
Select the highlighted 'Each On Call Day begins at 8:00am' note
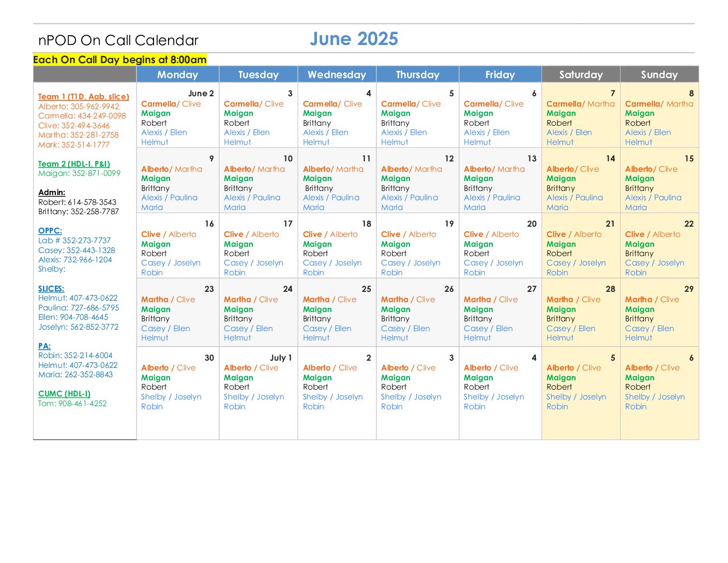pos(120,60)
